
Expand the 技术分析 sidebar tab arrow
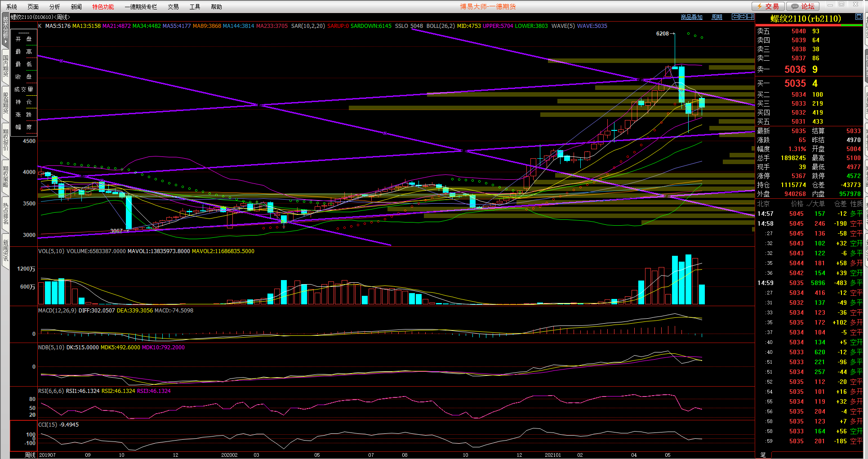[5, 42]
